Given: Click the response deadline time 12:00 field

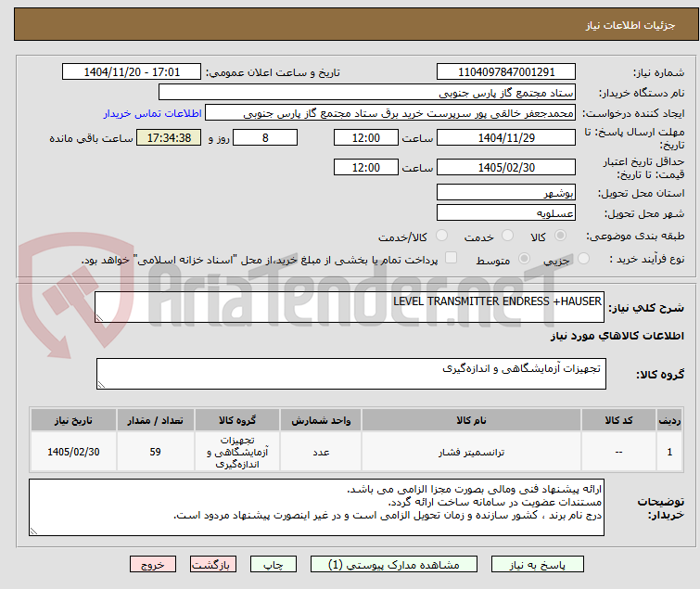Looking at the screenshot, I should [366, 137].
